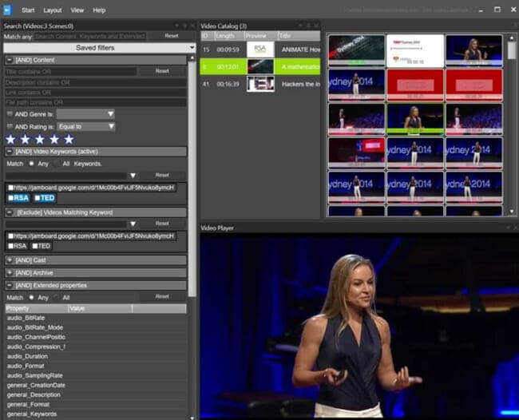Screen dimensions: 519x420
Task: Open the Start menu
Action: tap(28, 10)
